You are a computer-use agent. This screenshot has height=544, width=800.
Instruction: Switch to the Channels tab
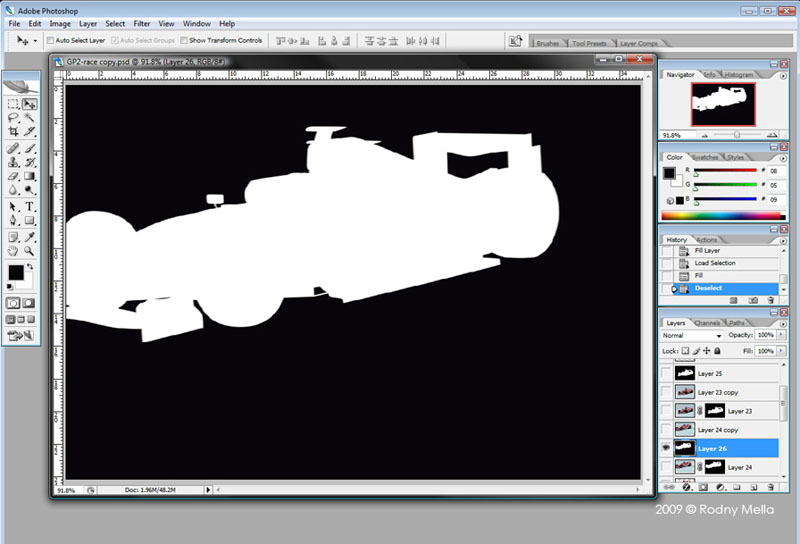(707, 323)
